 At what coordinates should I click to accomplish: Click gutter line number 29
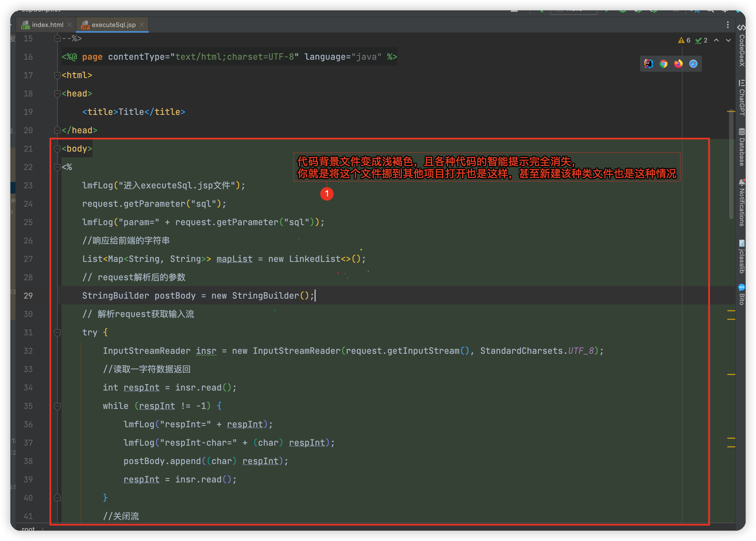[x=28, y=296]
